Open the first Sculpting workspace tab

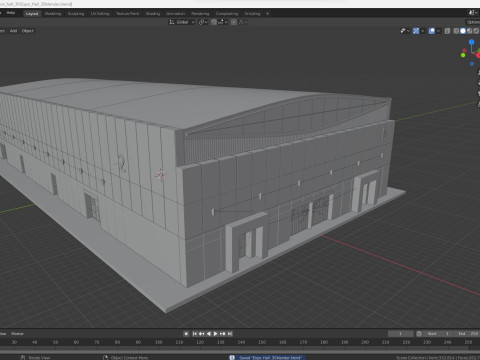point(76,14)
